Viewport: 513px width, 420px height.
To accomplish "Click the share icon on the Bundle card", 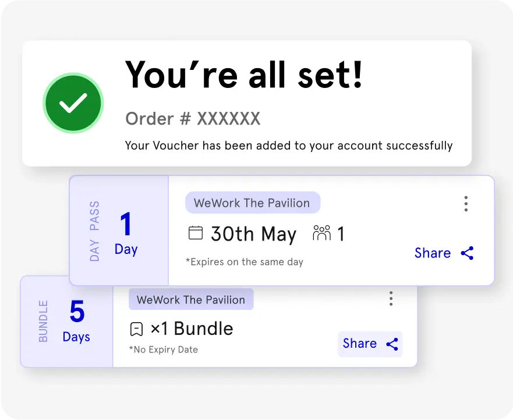I will point(392,344).
